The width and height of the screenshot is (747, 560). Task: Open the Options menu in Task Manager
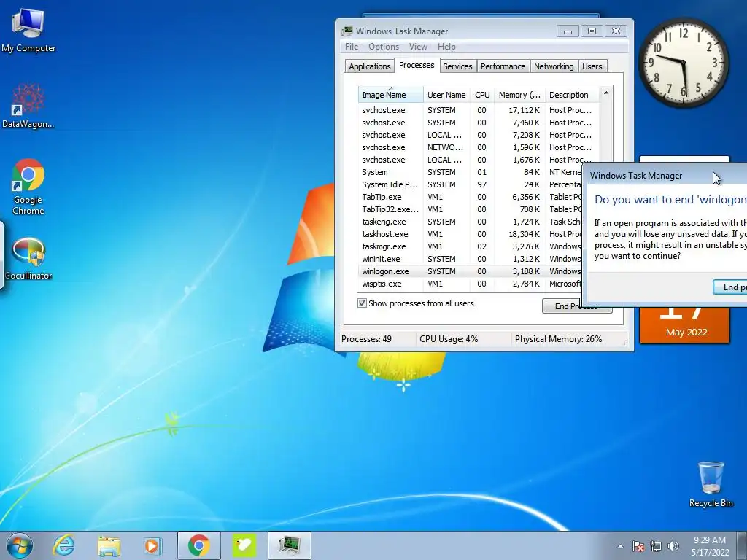[x=384, y=47]
